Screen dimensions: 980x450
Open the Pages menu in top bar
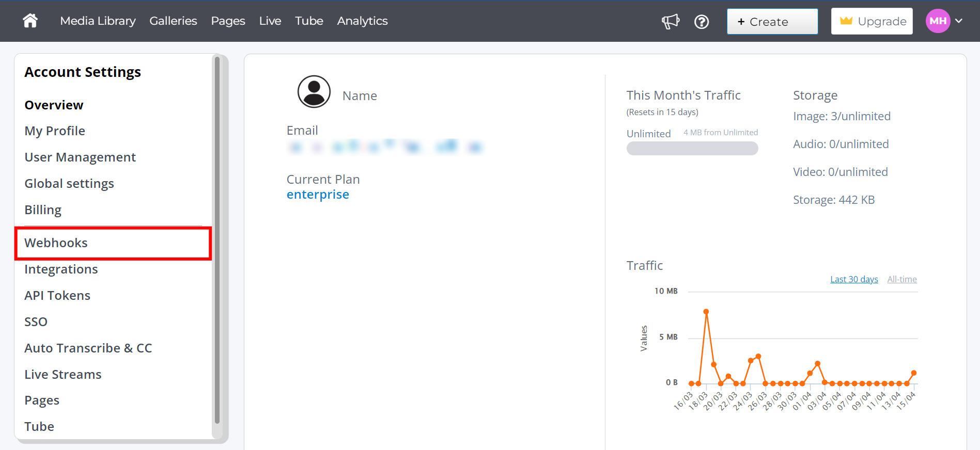point(228,21)
